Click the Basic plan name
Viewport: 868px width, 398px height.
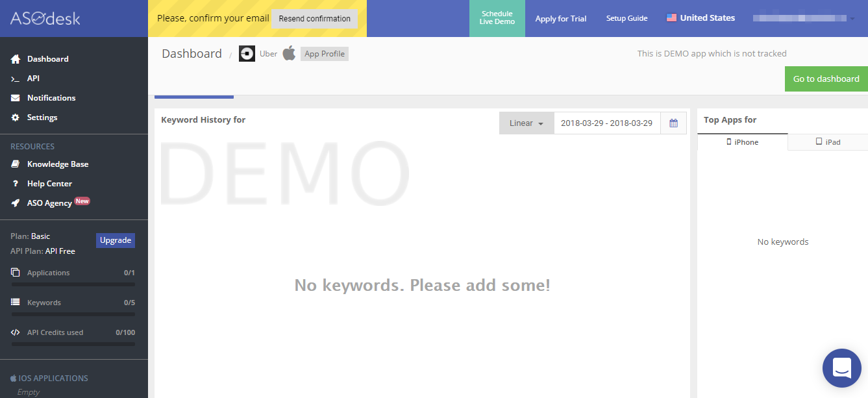tap(40, 236)
